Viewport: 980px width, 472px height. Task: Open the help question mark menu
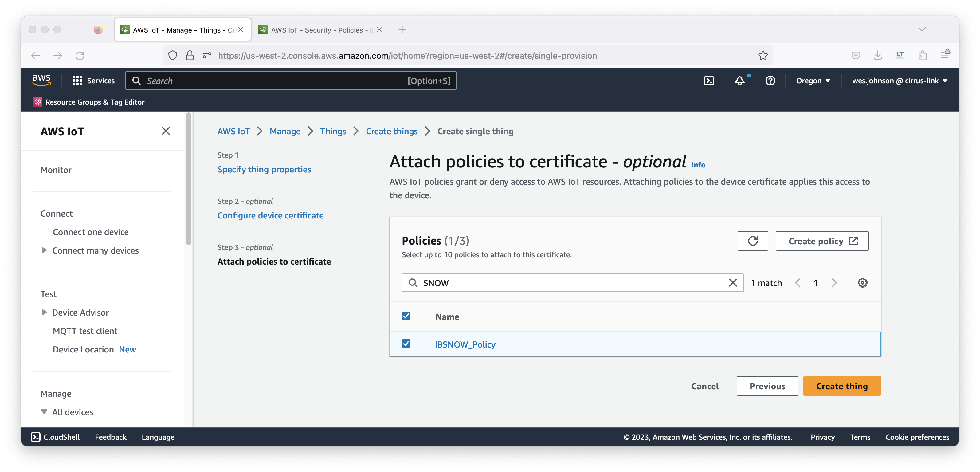pos(770,80)
